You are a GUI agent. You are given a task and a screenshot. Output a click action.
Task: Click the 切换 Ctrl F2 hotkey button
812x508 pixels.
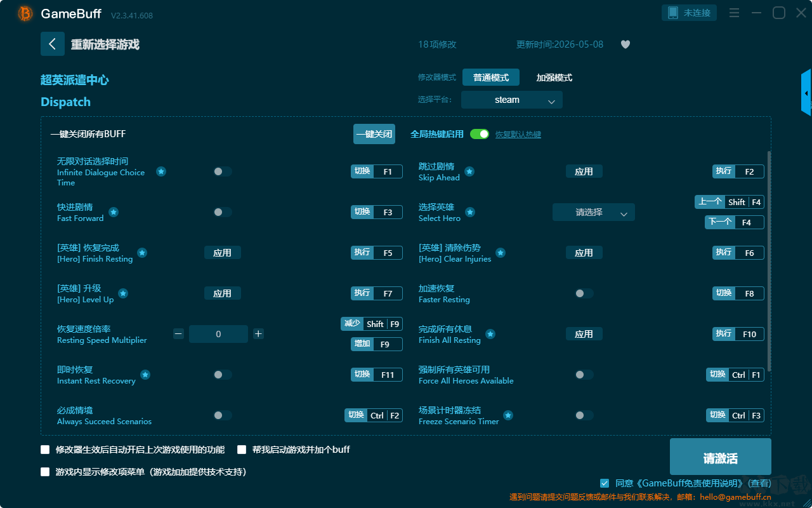(374, 415)
